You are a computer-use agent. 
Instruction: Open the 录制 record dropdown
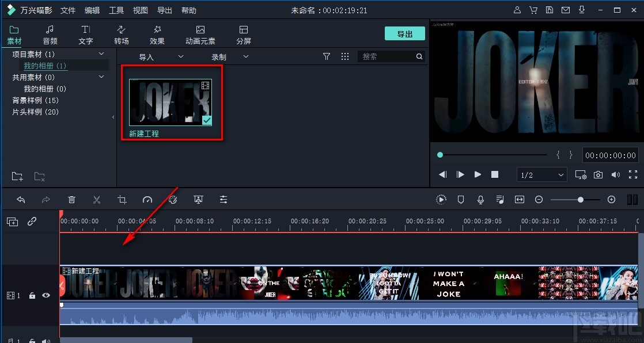tap(245, 56)
